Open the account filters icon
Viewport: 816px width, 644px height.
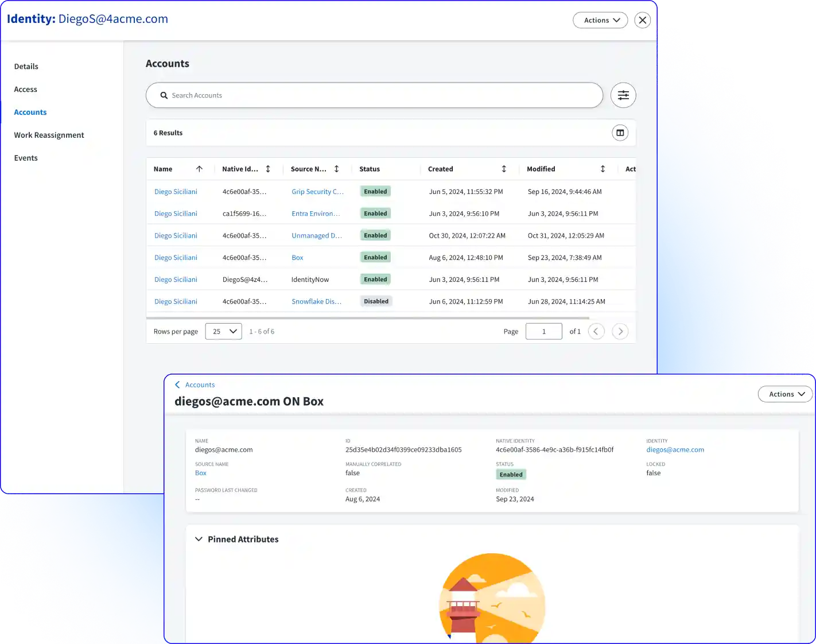click(x=623, y=95)
